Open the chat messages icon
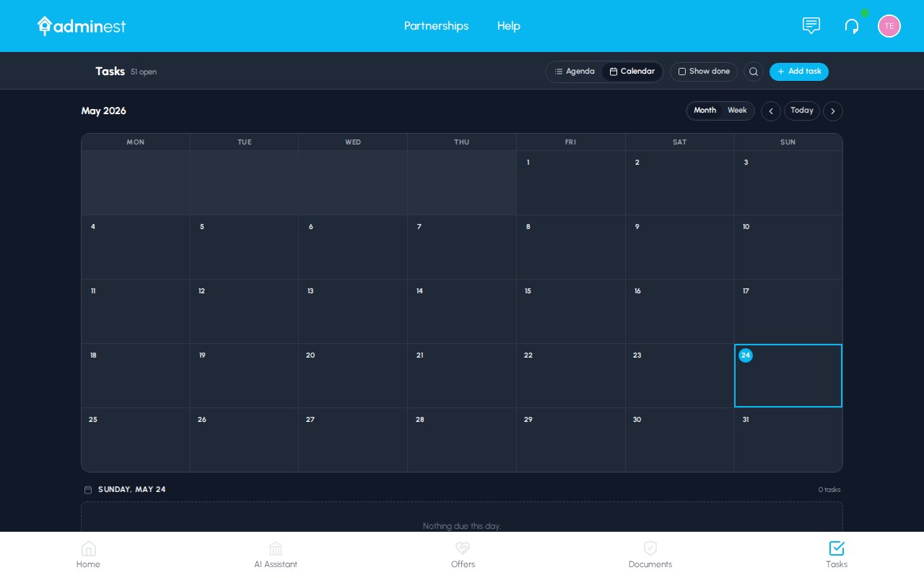924x578 pixels. click(811, 26)
